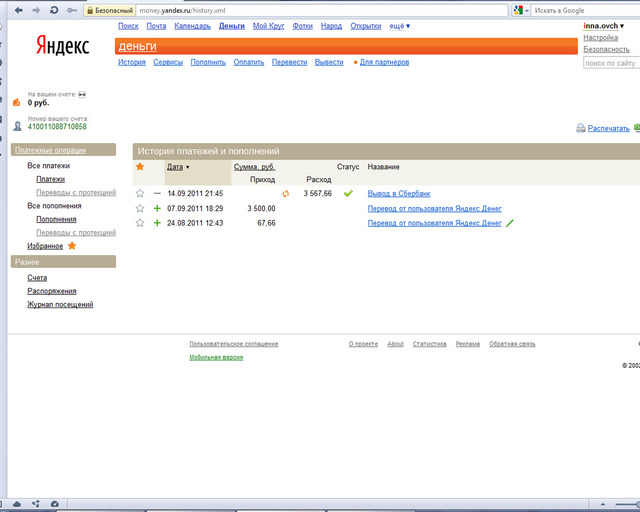Click the share icon in the bottom status bar
This screenshot has height=512, width=640.
coord(36,504)
